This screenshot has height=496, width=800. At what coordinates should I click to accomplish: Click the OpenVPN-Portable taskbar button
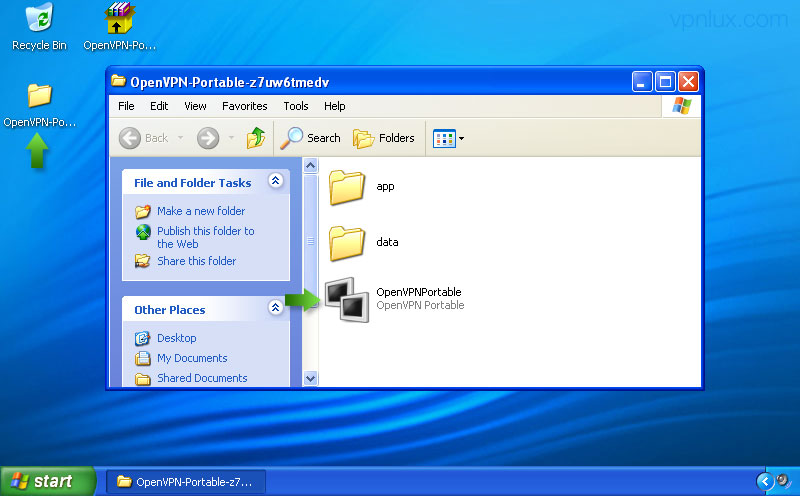click(x=185, y=482)
